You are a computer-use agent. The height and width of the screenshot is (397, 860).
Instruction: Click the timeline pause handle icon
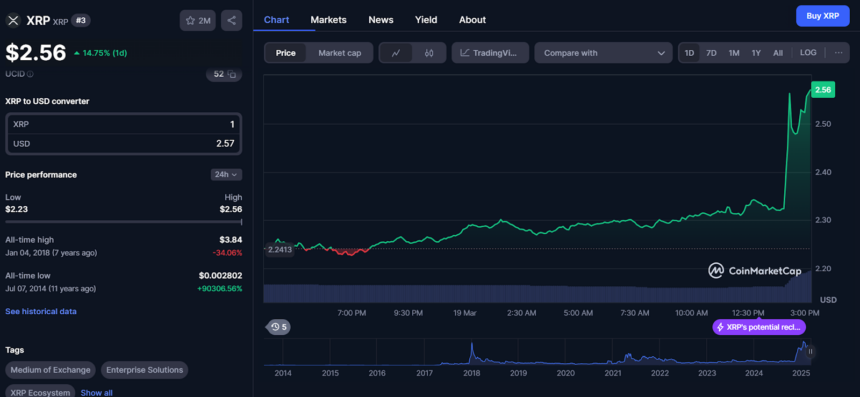pos(810,352)
